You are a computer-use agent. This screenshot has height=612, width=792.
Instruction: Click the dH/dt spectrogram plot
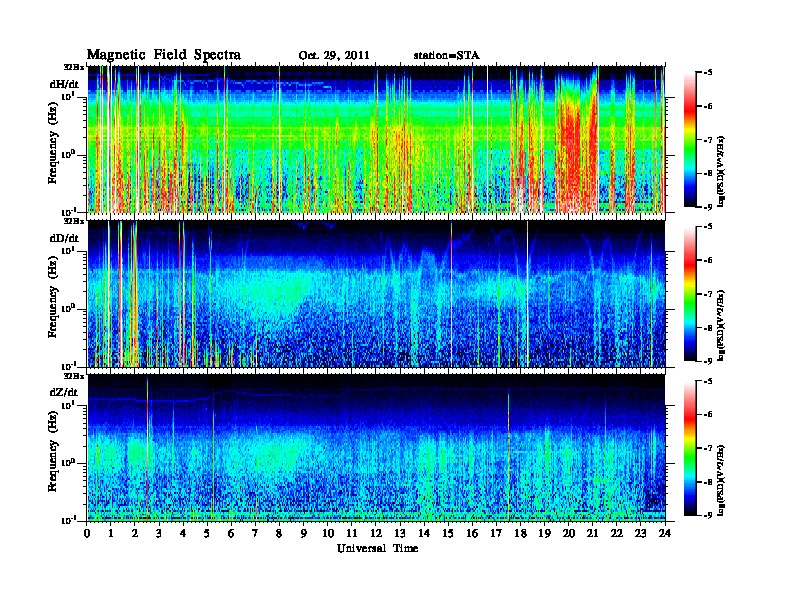click(376, 139)
